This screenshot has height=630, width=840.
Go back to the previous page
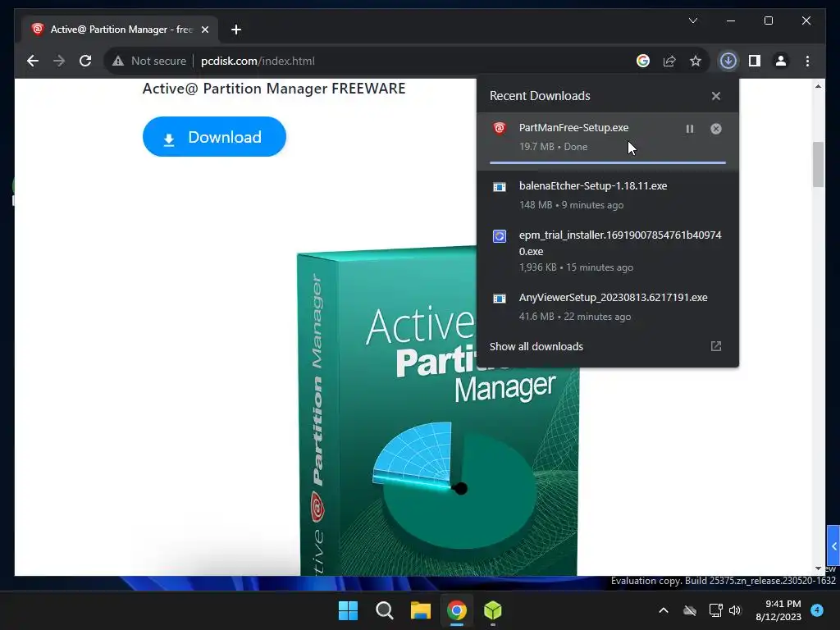click(x=33, y=61)
